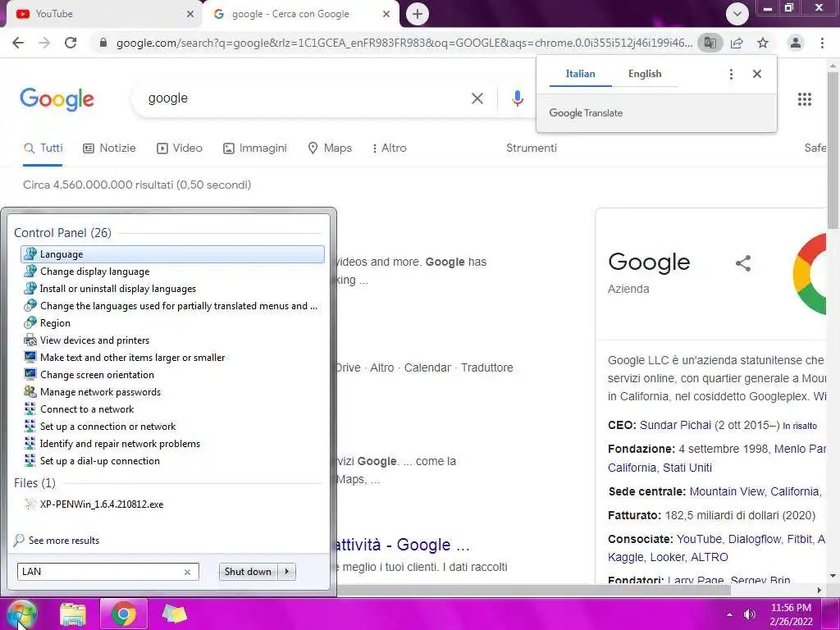Click the share icon in Google knowledge panel
The height and width of the screenshot is (630, 840).
pos(743,263)
